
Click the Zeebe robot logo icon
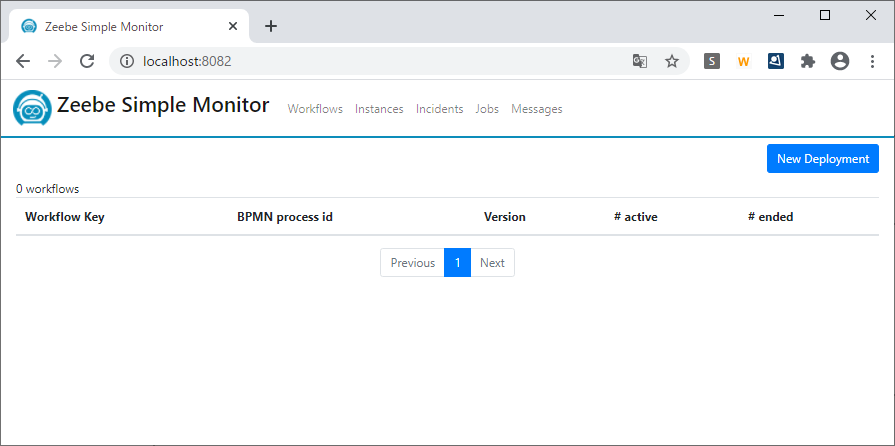[x=33, y=108]
